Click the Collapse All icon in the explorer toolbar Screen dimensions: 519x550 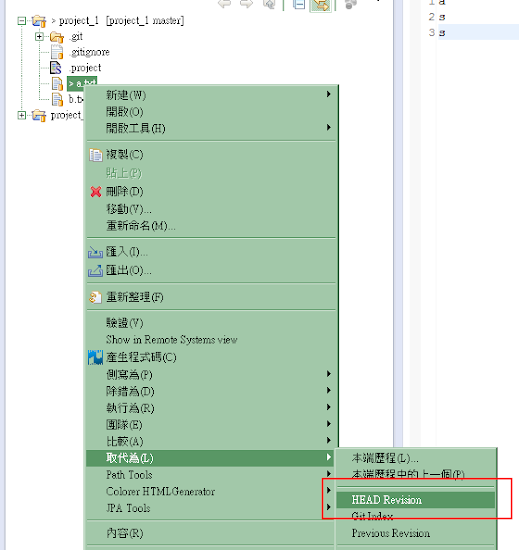(299, 4)
